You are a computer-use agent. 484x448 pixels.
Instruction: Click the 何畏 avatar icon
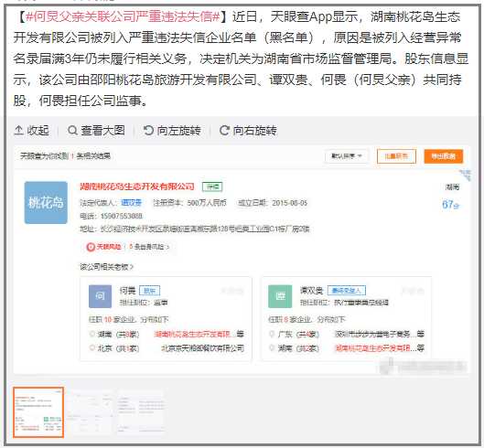(x=100, y=296)
